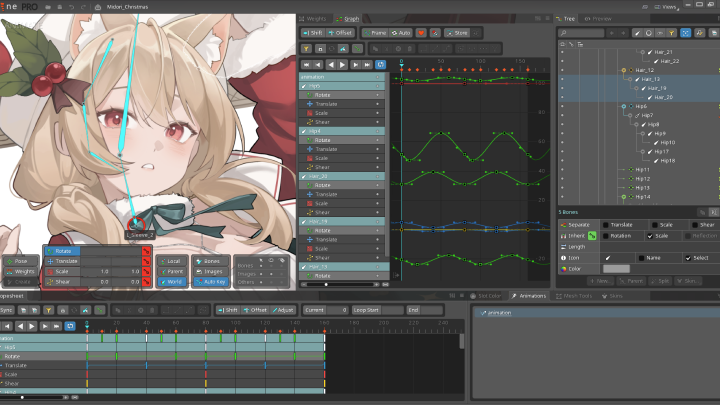This screenshot has width=720, height=405.
Task: Uncheck the Select checkbox
Action: (x=688, y=258)
